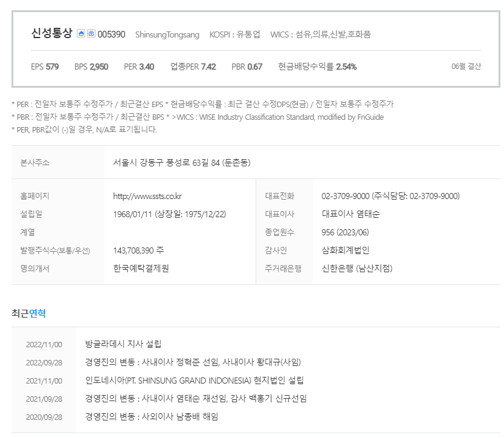
Task: Click the PER definition footnote line
Action: pos(202,104)
